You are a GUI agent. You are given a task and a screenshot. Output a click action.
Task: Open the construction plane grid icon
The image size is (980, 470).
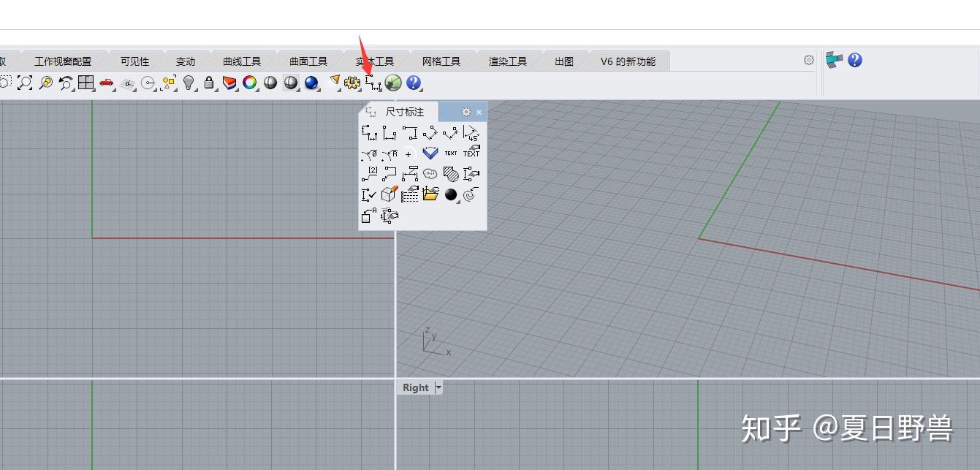point(128,83)
